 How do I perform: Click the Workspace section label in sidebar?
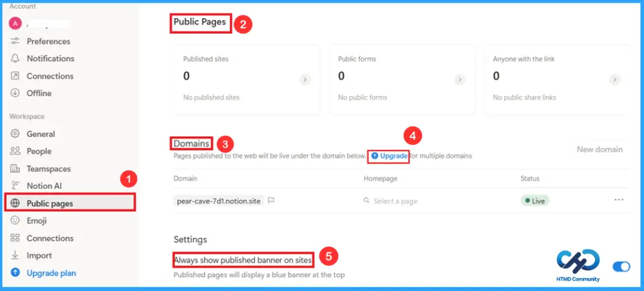pos(26,117)
